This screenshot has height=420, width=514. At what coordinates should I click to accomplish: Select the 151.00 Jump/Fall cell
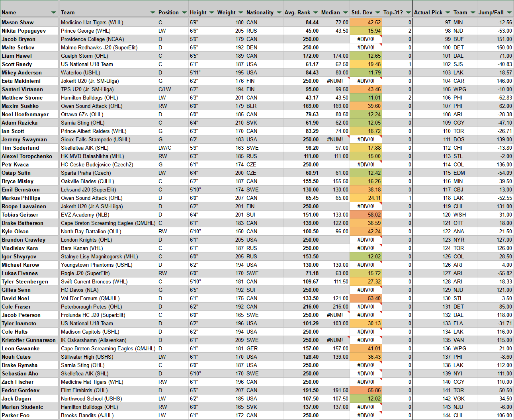point(495,39)
